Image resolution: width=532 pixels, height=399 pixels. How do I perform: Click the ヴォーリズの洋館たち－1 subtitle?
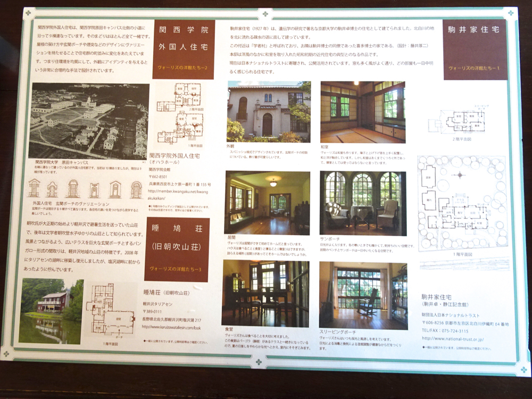click(x=473, y=68)
